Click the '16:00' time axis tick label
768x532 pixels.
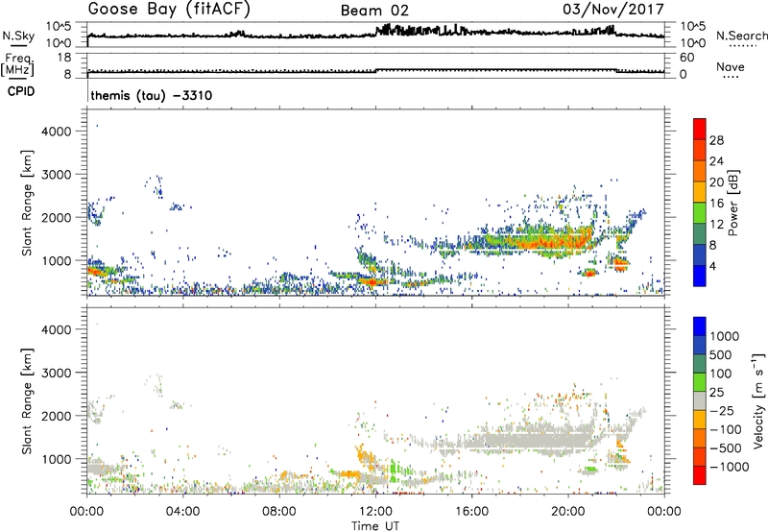click(x=471, y=512)
